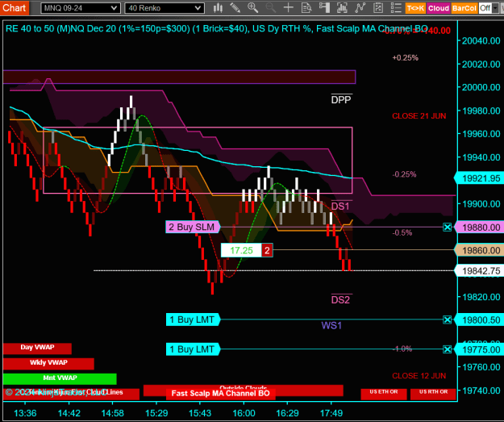Click the +0.25% level label
The width and height of the screenshot is (504, 422).
(406, 58)
